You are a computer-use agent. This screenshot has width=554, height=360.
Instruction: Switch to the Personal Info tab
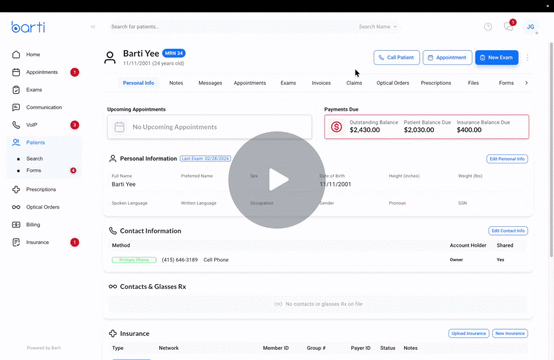138,83
